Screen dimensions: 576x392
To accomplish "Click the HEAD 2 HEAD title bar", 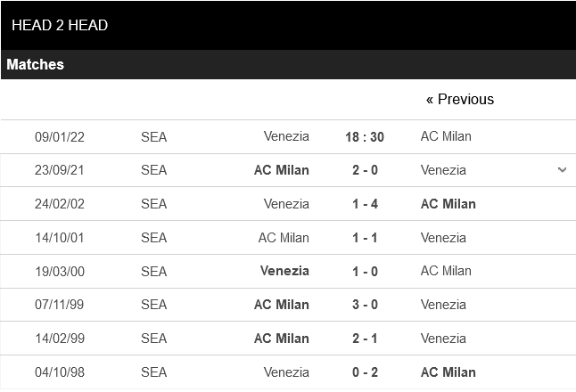I will 60,25.
